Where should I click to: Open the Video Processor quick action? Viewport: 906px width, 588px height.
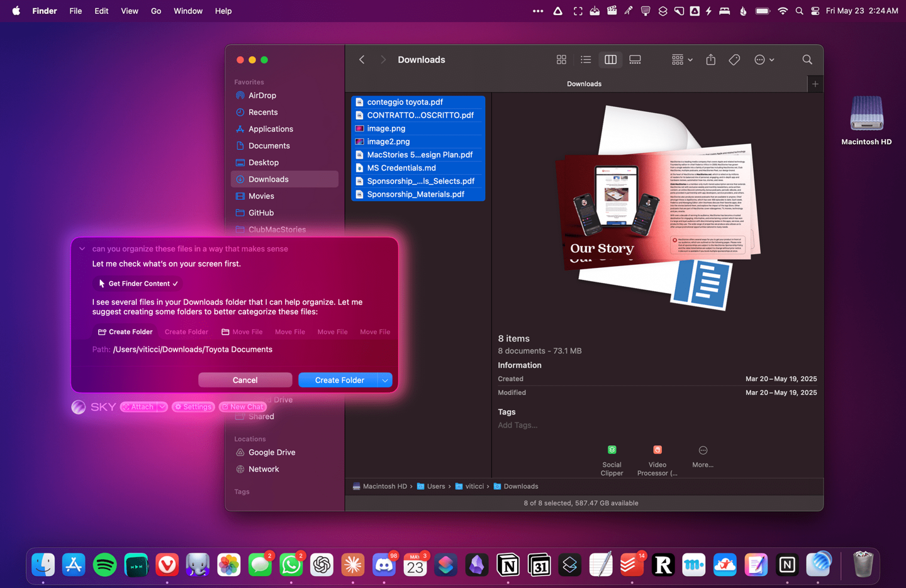657,450
